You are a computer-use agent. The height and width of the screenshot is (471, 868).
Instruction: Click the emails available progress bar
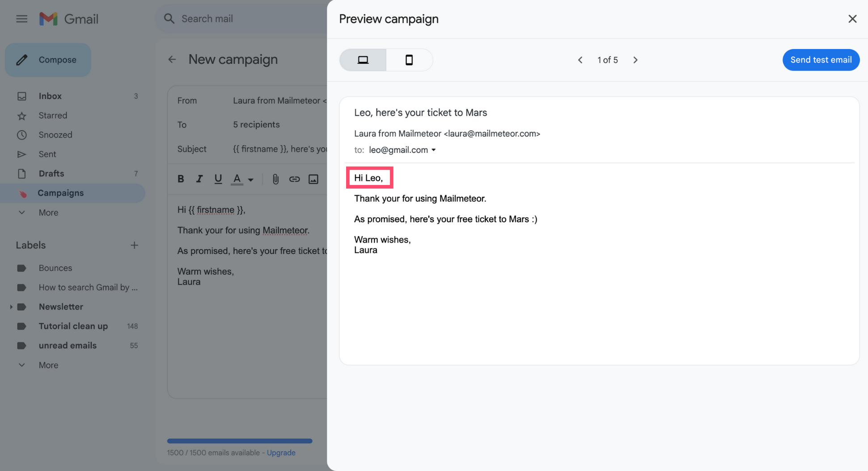click(x=240, y=441)
